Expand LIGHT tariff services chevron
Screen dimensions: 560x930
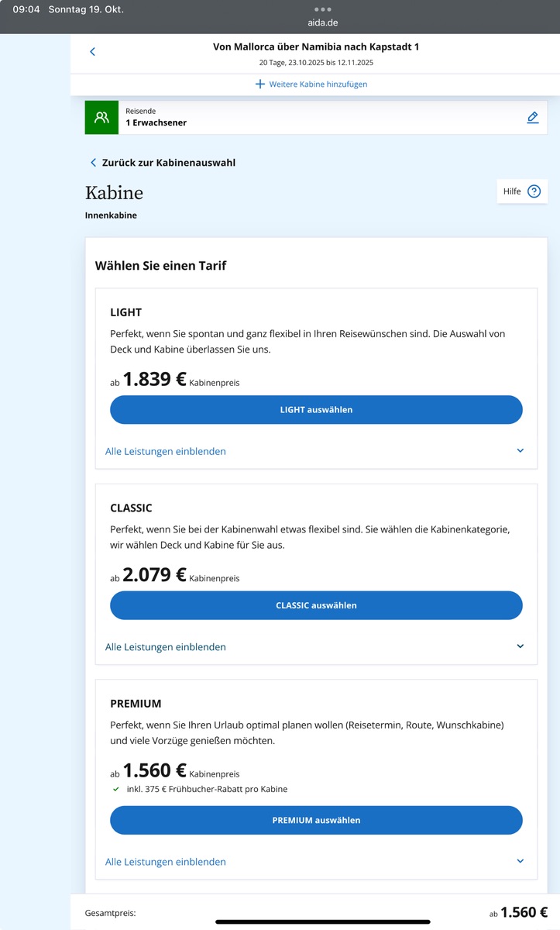coord(520,451)
